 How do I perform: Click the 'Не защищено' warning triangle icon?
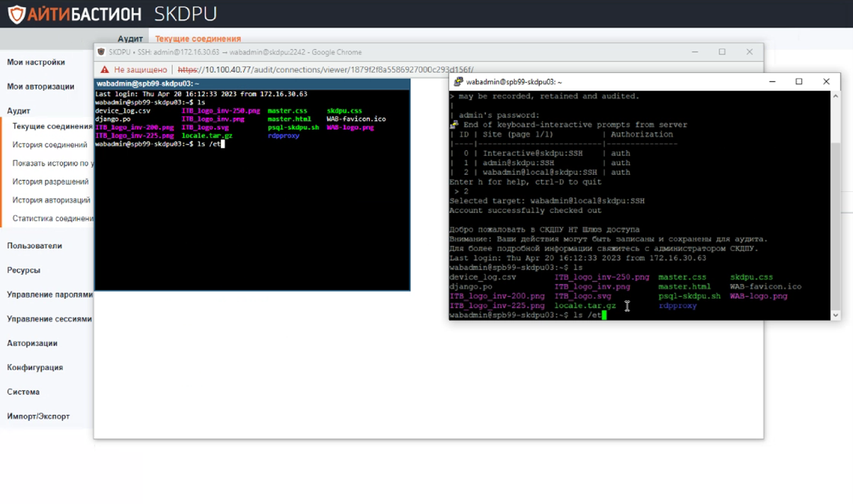[105, 69]
